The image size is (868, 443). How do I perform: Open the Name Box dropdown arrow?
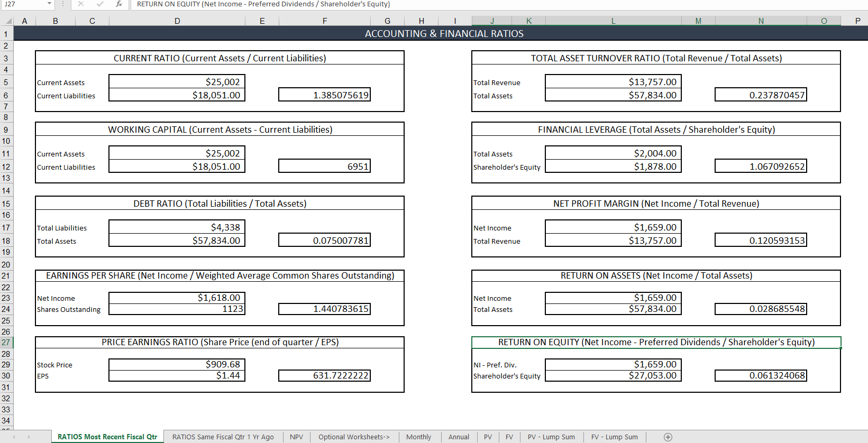coord(49,4)
